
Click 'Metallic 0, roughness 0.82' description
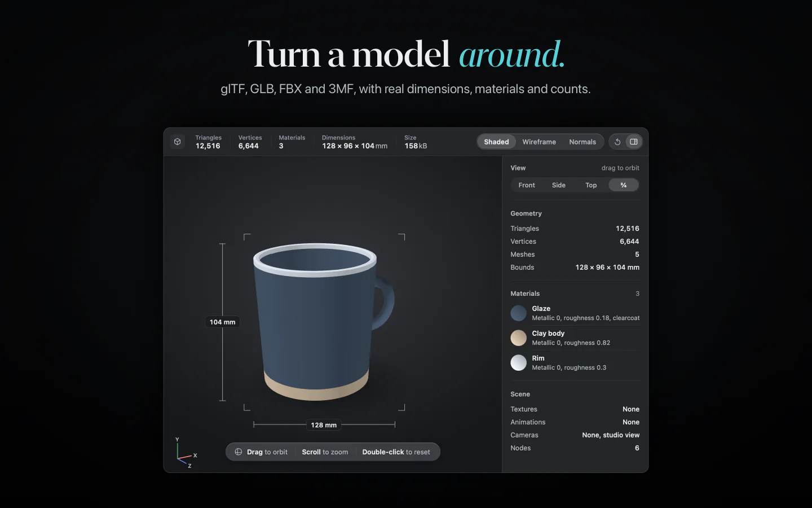coord(571,343)
